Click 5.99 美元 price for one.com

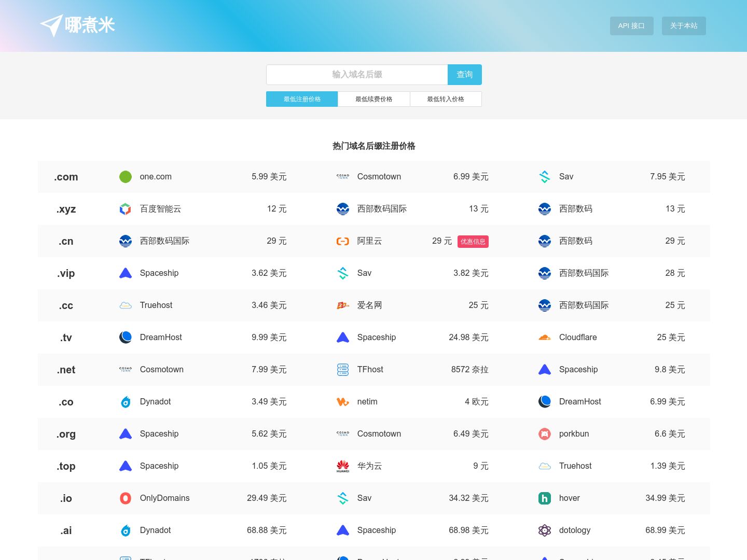click(269, 177)
